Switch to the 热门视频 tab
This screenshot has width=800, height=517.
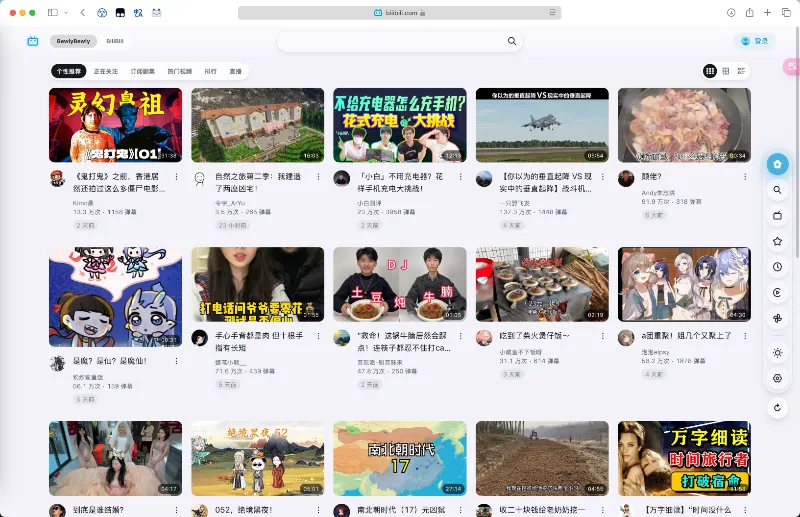coord(180,72)
